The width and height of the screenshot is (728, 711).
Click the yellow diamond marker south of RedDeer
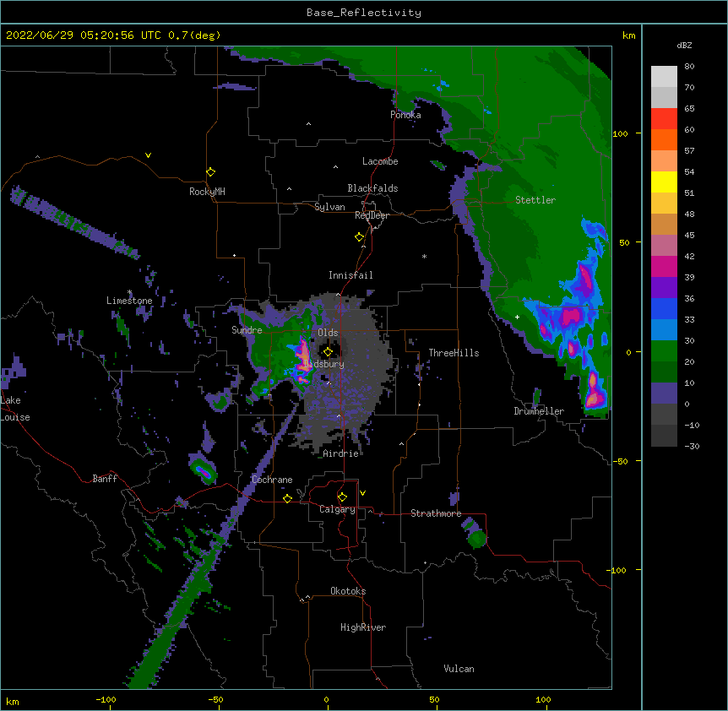pos(360,237)
